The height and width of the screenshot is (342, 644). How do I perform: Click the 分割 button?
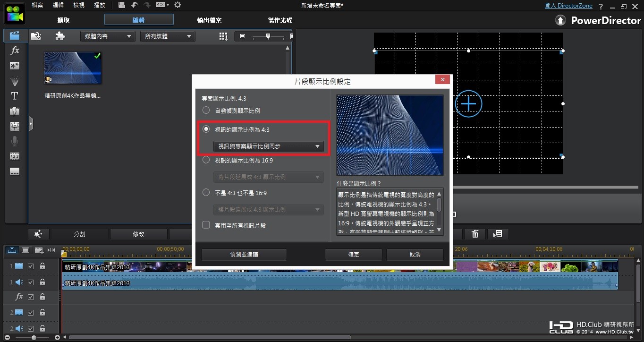80,234
